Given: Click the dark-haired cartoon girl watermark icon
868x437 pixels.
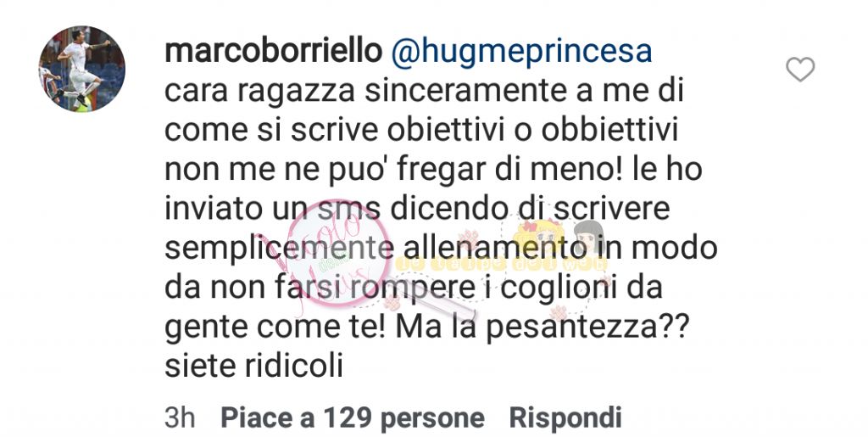Looking at the screenshot, I should click(591, 237).
